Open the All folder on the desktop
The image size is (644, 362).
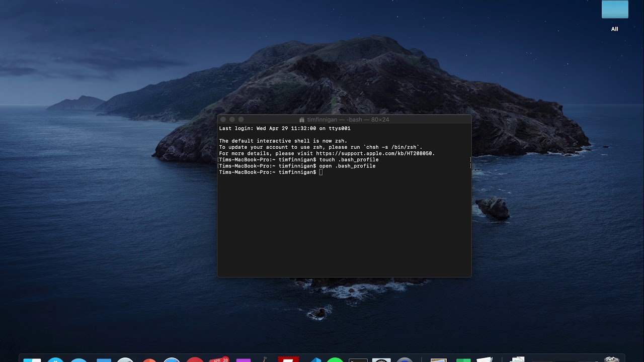pyautogui.click(x=615, y=10)
